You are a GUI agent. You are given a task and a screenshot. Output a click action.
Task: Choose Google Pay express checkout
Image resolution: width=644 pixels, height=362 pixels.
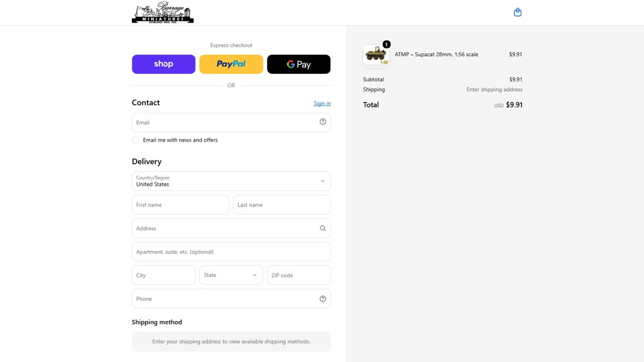point(299,64)
